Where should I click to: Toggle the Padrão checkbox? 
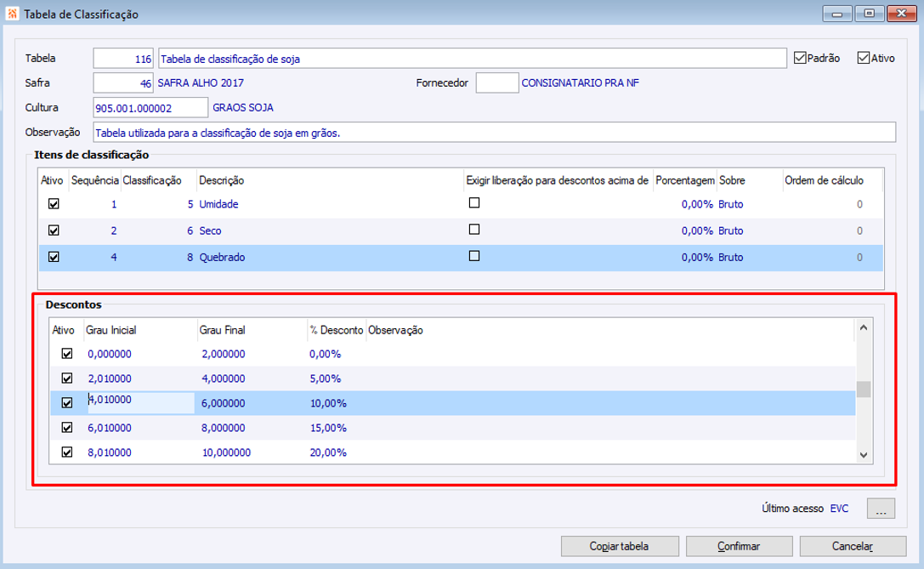coord(800,58)
